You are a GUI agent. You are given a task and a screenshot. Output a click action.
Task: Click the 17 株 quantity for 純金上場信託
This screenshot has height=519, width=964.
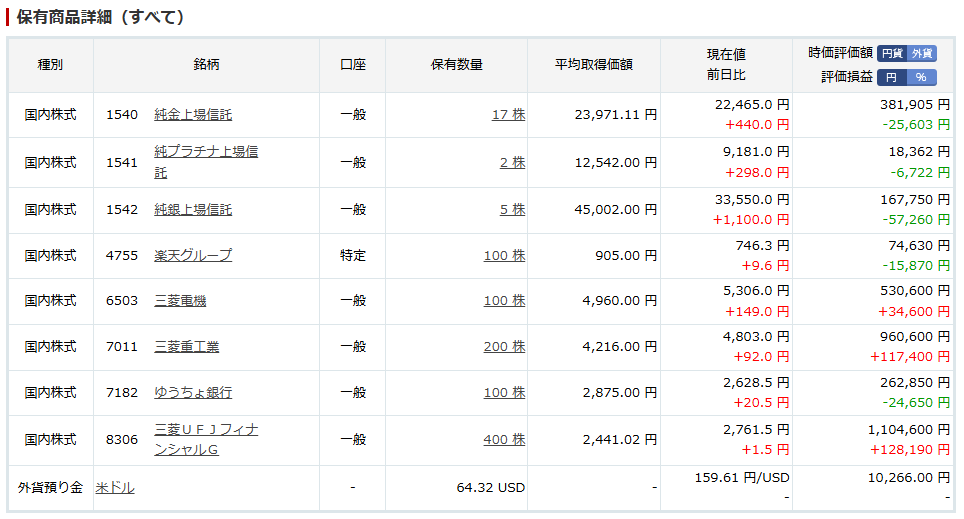pyautogui.click(x=508, y=115)
